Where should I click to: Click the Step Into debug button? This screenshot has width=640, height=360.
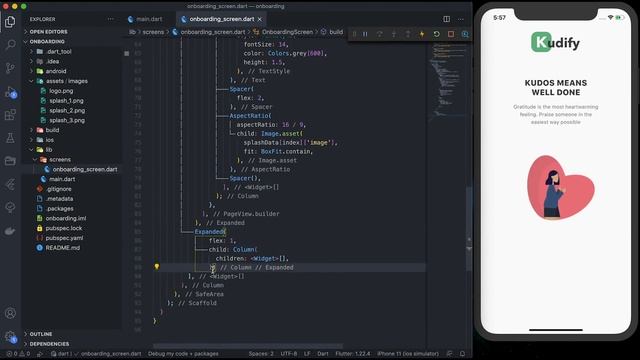coord(394,34)
